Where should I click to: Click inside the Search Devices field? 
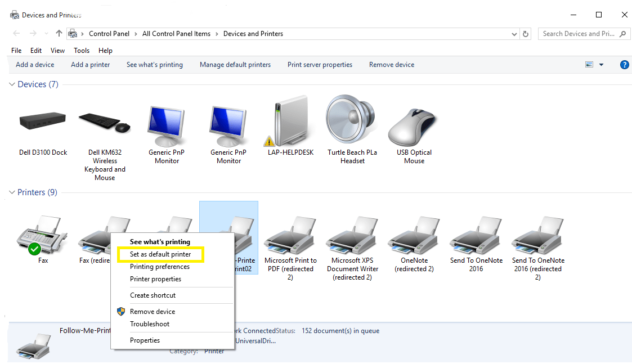point(580,34)
